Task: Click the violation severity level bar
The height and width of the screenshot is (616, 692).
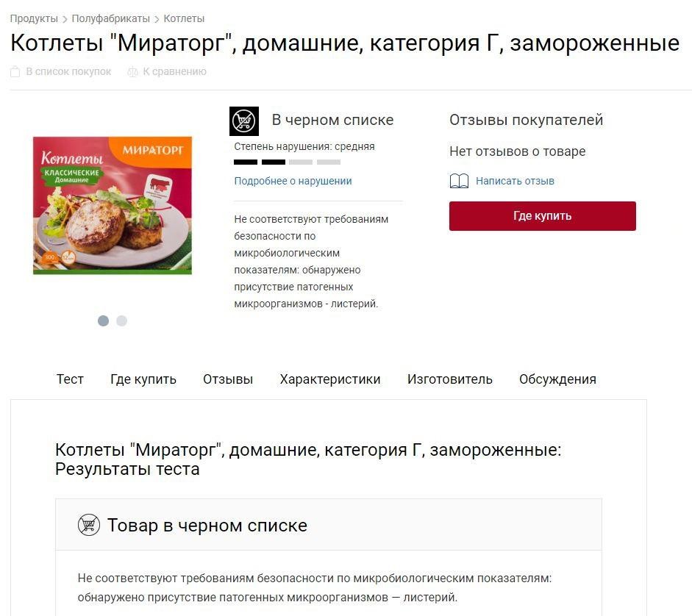Action: coord(288,162)
